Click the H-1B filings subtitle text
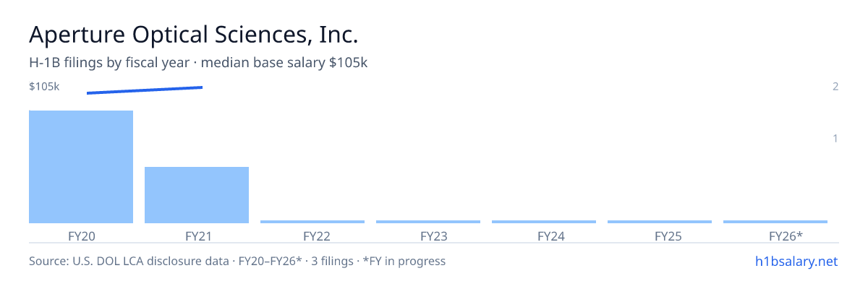868x289 pixels. tap(199, 63)
